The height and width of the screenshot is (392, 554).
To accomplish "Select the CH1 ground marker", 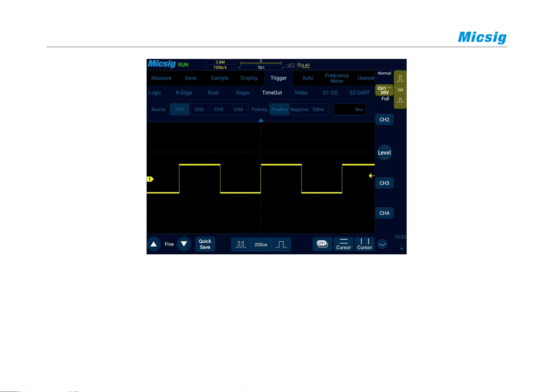I will pos(150,179).
